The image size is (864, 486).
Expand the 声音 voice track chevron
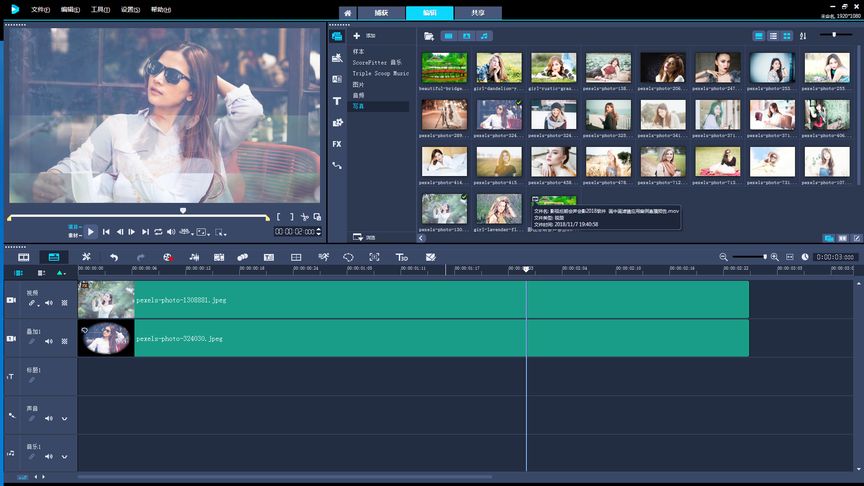[65, 418]
